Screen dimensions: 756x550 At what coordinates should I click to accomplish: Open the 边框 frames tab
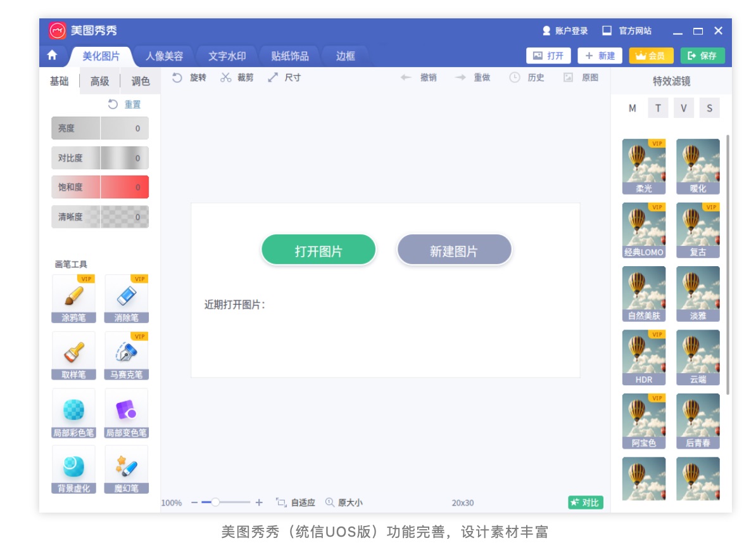[345, 56]
